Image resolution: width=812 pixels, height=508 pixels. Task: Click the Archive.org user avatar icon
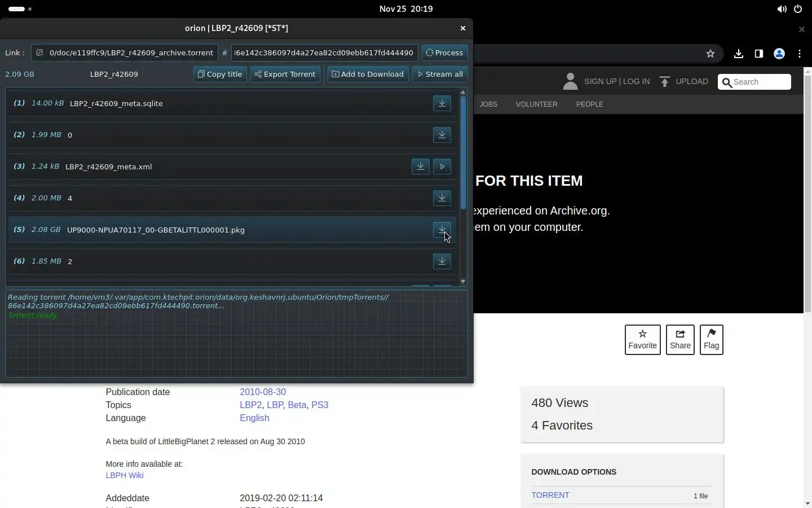click(570, 81)
